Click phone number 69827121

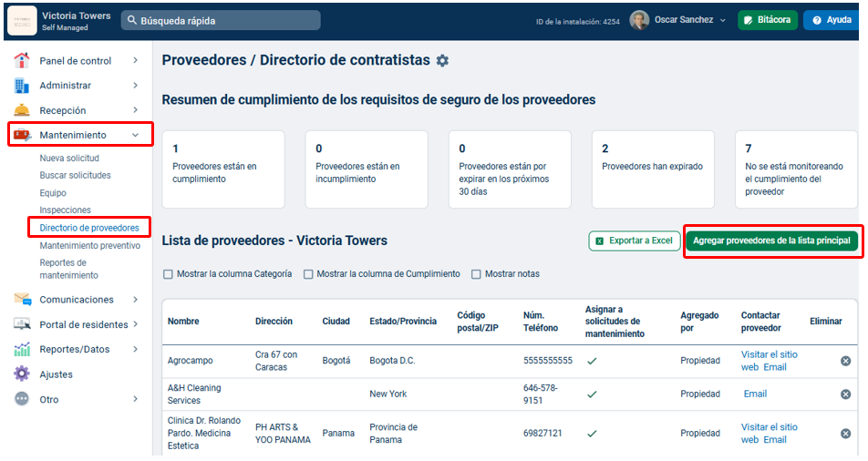point(542,433)
